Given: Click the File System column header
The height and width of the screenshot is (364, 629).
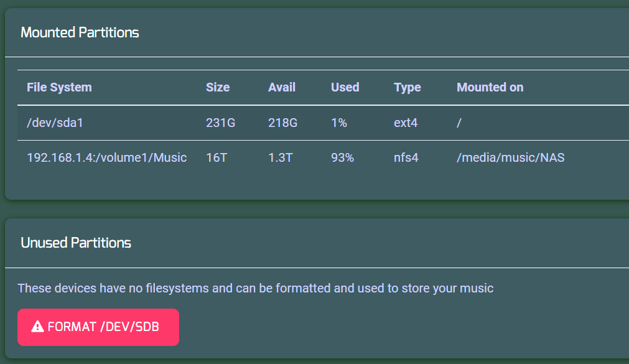Looking at the screenshot, I should 59,88.
